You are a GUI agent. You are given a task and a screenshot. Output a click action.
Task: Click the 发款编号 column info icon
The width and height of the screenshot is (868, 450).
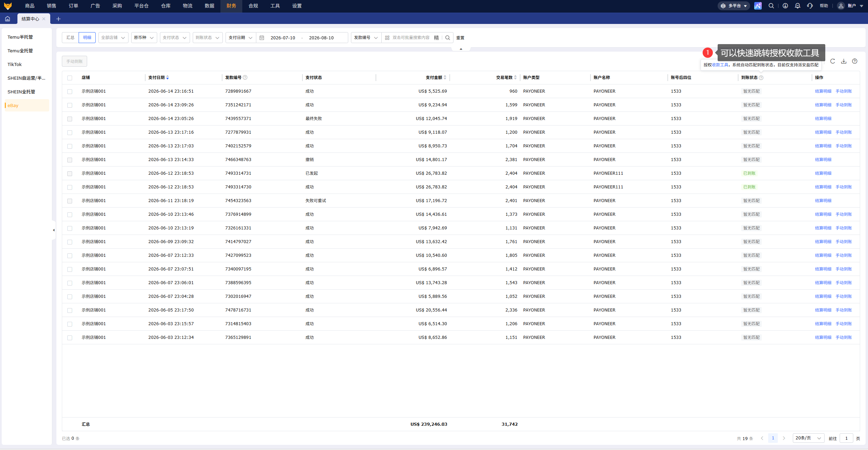pos(245,78)
